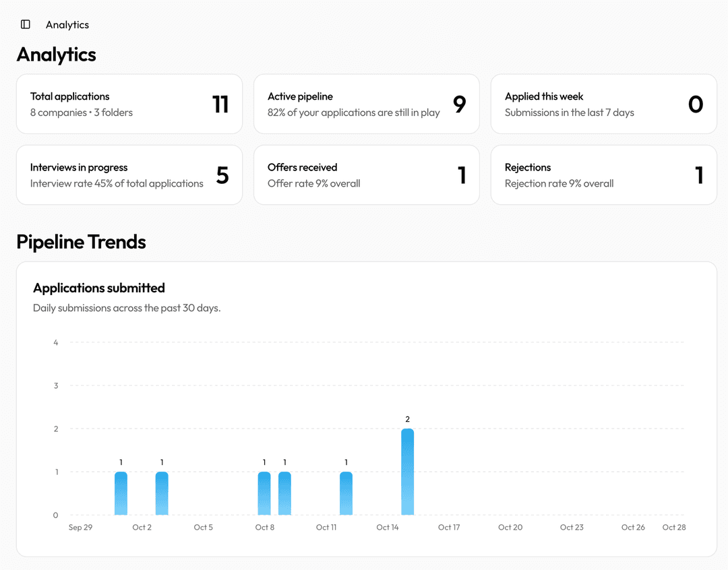Screen dimensions: 728x570
Task: Click the Pipeline Trends section heading
Action: click(x=81, y=242)
